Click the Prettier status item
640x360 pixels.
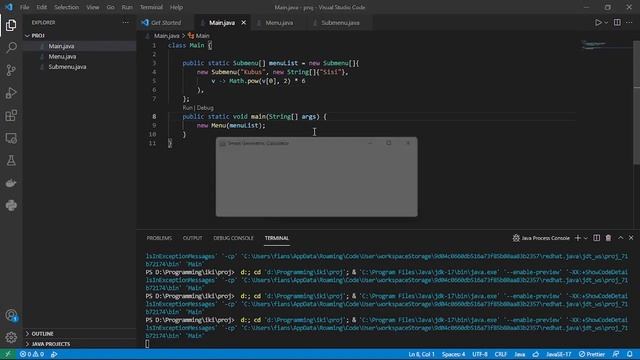pos(592,354)
